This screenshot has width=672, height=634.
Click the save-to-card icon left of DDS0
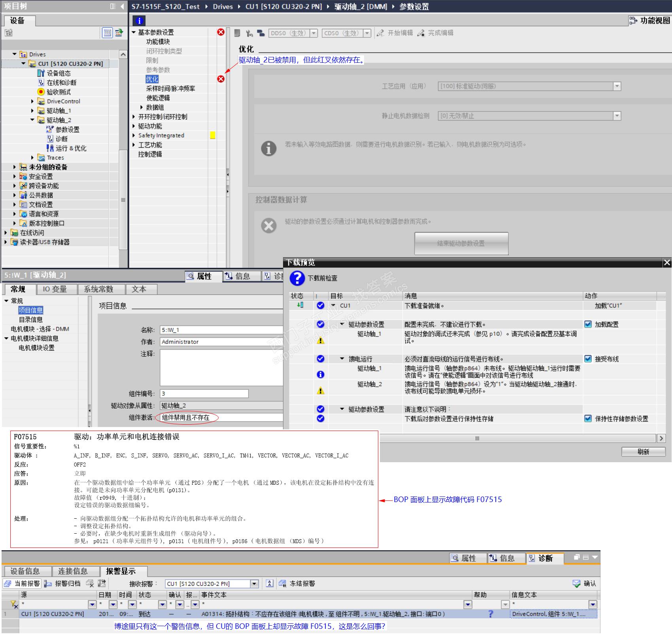[237, 33]
